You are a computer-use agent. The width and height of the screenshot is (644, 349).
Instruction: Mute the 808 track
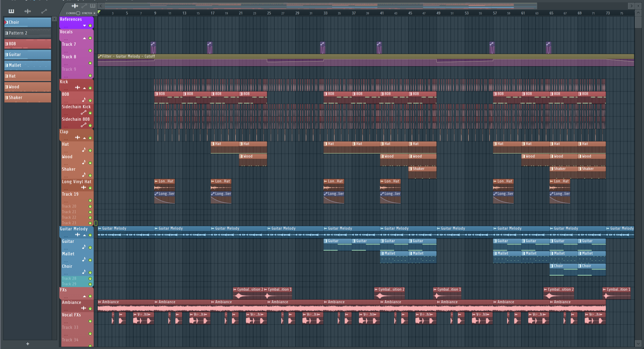click(x=90, y=101)
